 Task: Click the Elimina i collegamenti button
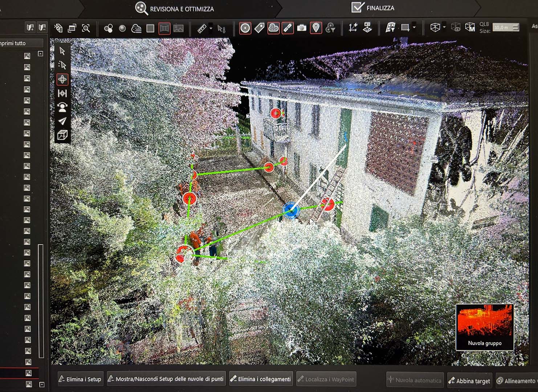pyautogui.click(x=261, y=379)
